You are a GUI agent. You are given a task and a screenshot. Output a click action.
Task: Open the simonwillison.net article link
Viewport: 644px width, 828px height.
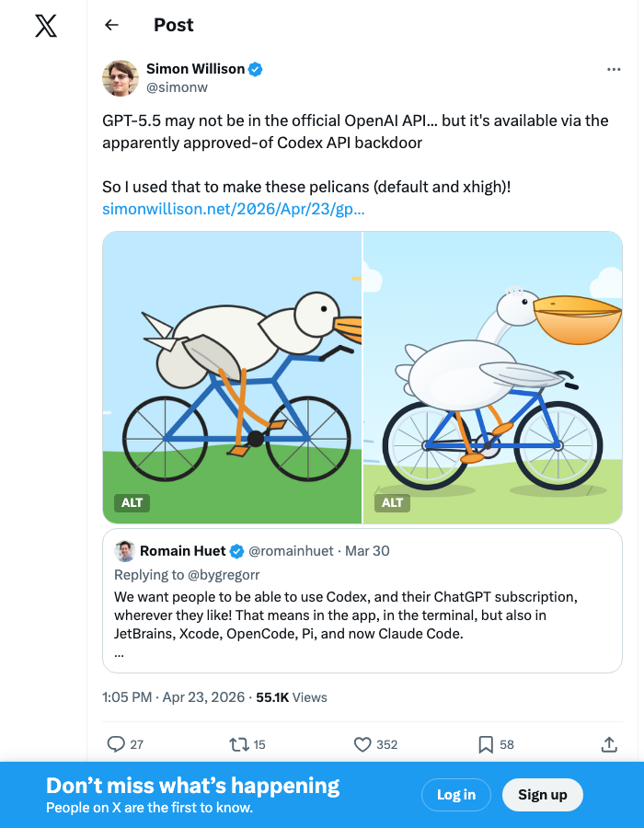[234, 209]
